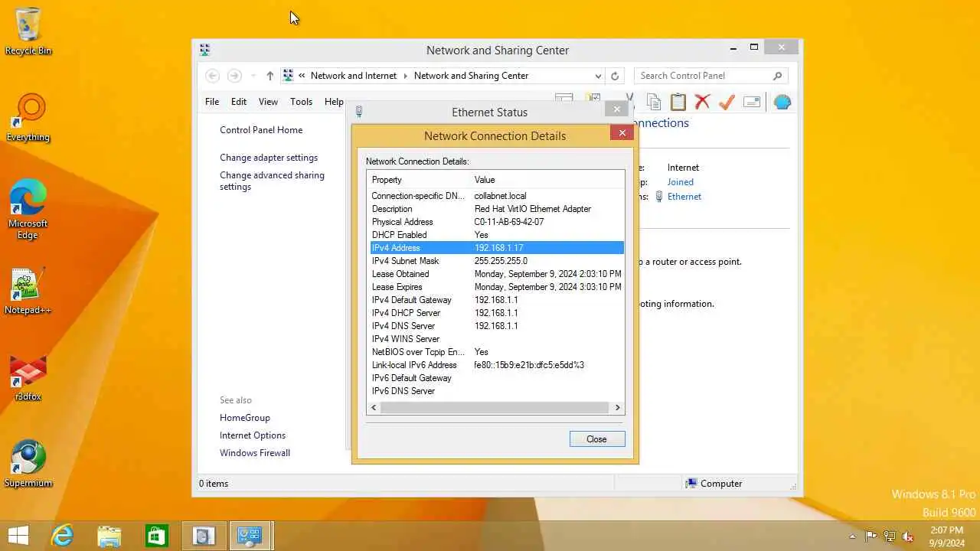Select the Notepad++ desktop shortcut

tap(28, 291)
